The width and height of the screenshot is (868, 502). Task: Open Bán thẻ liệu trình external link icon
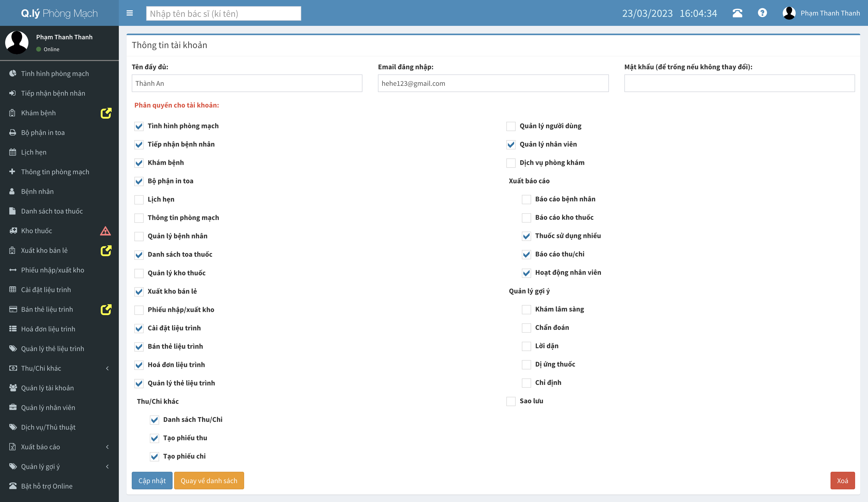tap(106, 310)
